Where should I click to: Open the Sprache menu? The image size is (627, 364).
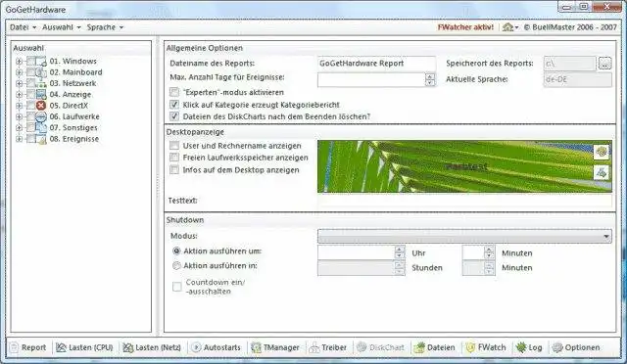click(x=105, y=27)
